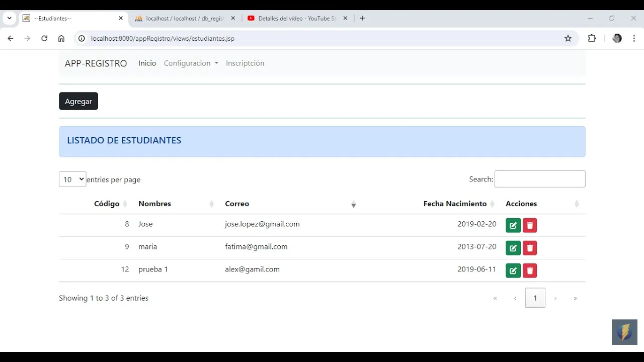This screenshot has width=644, height=362.
Task: Click edit icon for prueba 1 row
Action: 513,270
